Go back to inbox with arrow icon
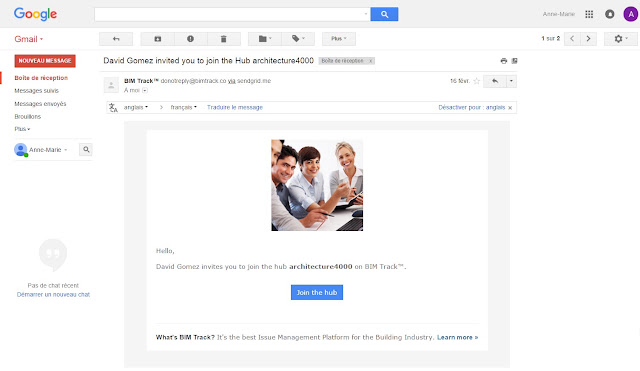The height and width of the screenshot is (371, 640). [116, 39]
